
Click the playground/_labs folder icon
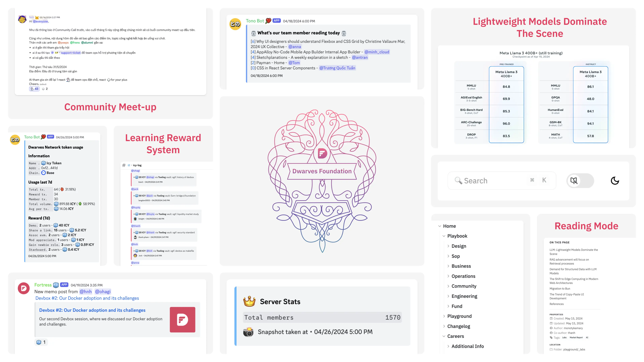tap(551, 349)
